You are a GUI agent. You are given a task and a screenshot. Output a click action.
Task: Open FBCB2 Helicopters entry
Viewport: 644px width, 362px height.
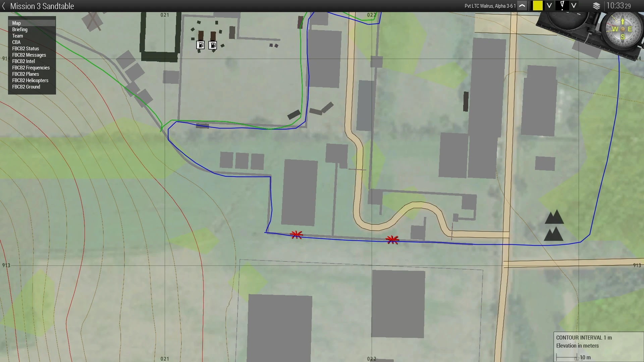tap(30, 80)
